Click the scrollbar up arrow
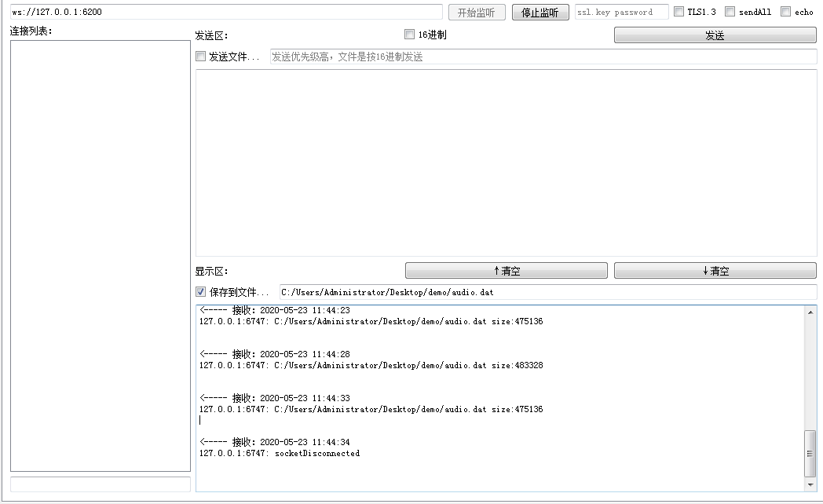The image size is (823, 504). point(811,312)
